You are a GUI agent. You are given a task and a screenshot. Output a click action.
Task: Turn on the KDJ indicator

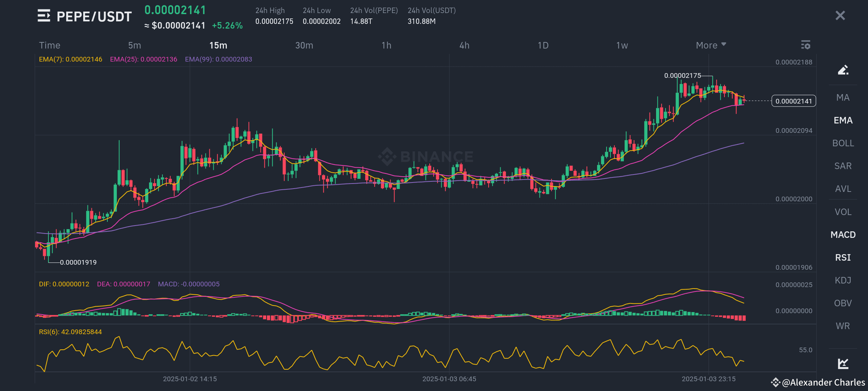[x=843, y=280]
